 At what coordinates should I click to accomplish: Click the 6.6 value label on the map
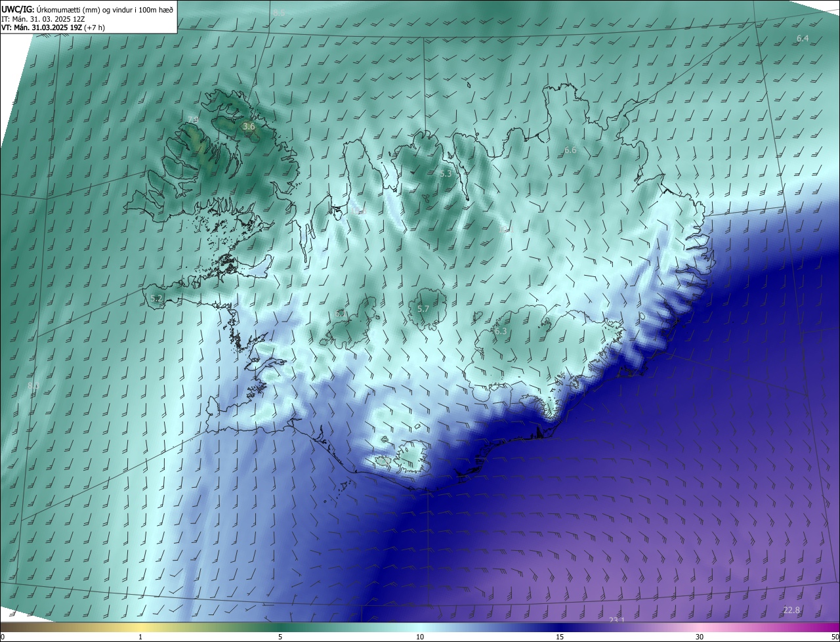[570, 150]
